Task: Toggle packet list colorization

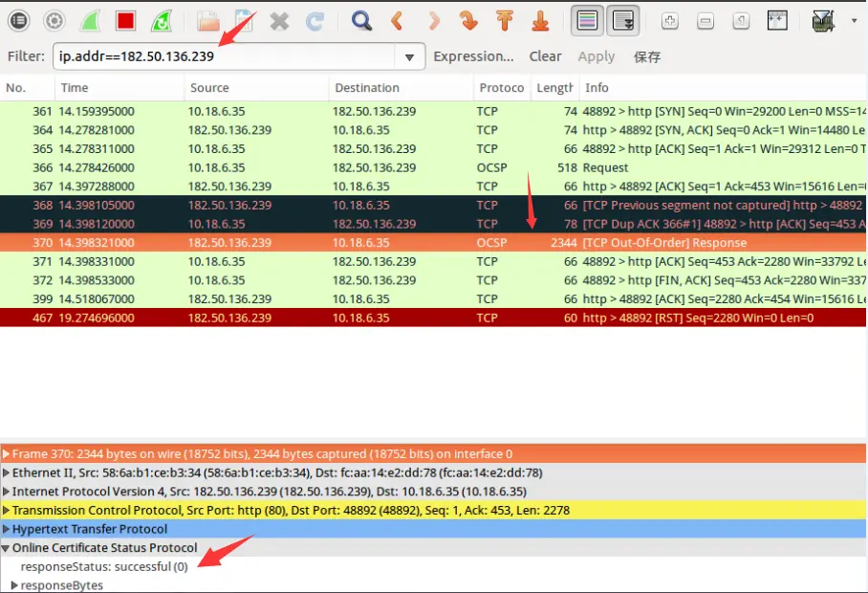Action: (x=587, y=21)
